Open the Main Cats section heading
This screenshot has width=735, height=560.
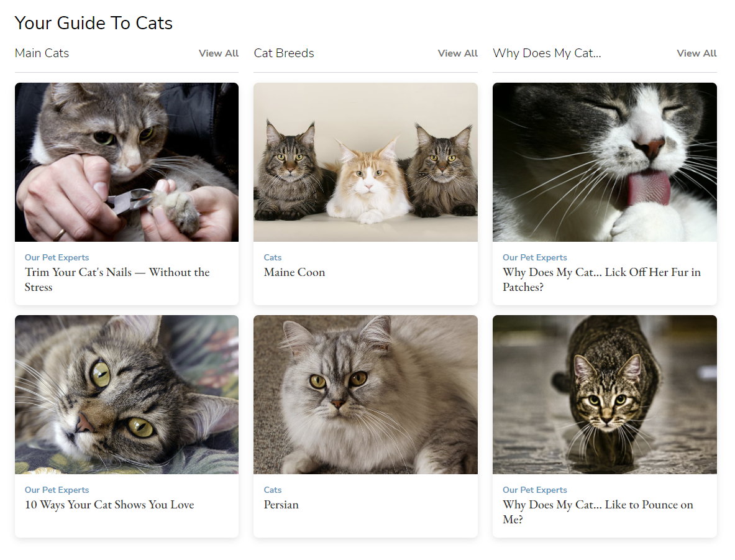[42, 53]
